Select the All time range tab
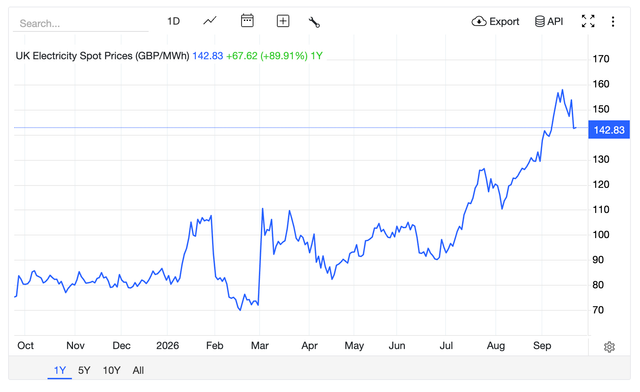 click(138, 370)
